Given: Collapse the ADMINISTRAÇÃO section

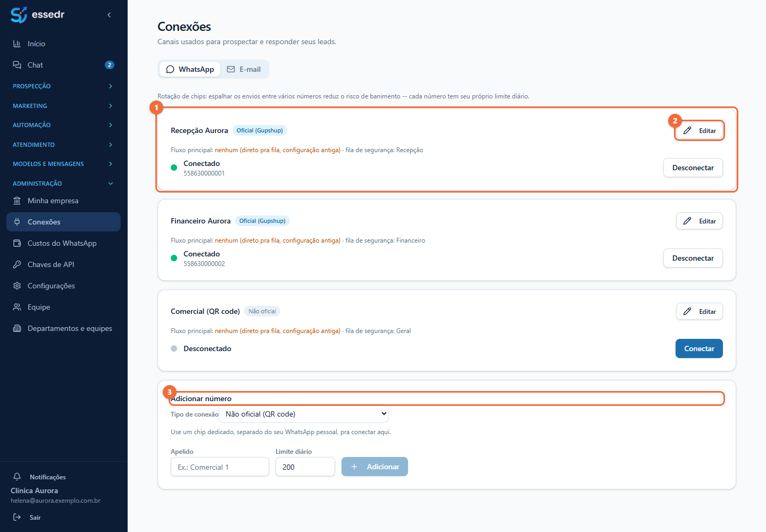Looking at the screenshot, I should [64, 184].
